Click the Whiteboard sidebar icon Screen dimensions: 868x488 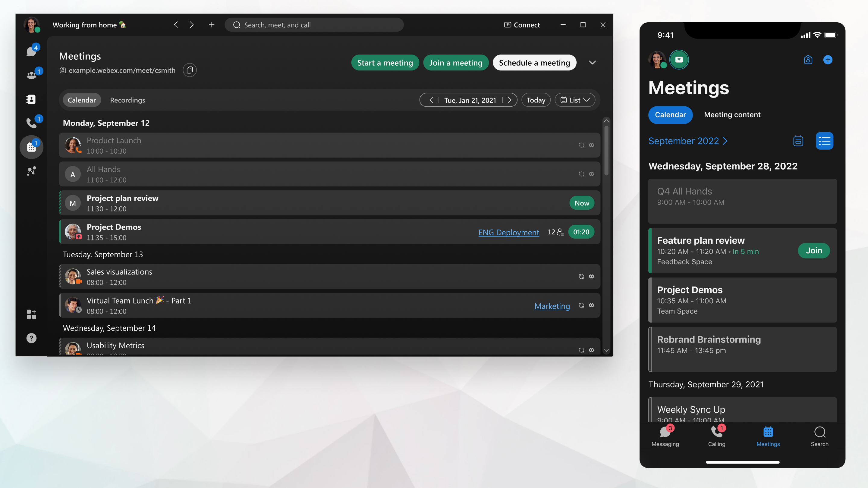click(31, 172)
